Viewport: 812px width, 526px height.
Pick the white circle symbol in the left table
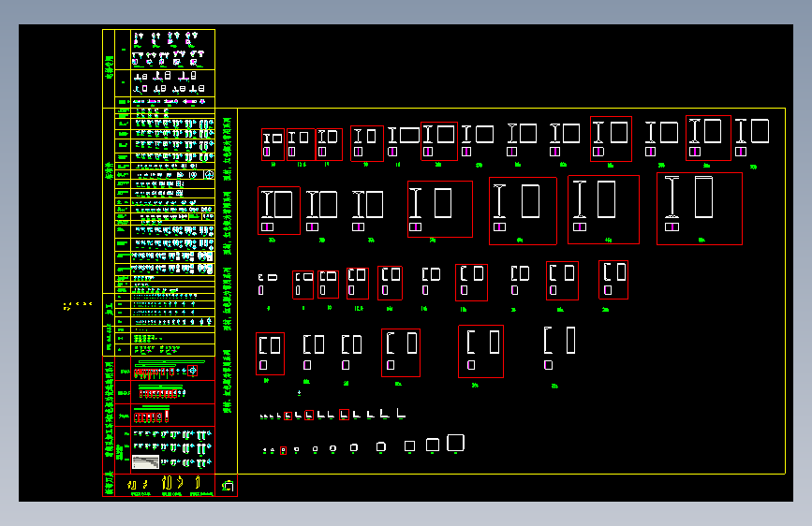[209, 174]
